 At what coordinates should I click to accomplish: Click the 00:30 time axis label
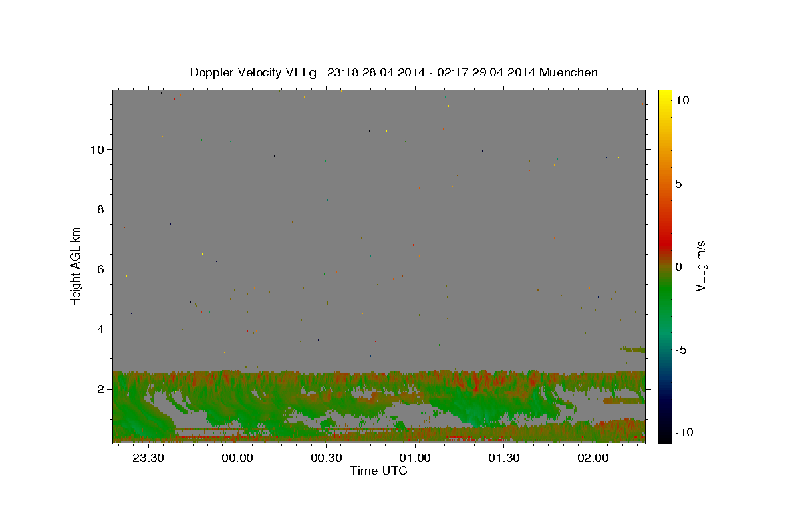pos(326,458)
